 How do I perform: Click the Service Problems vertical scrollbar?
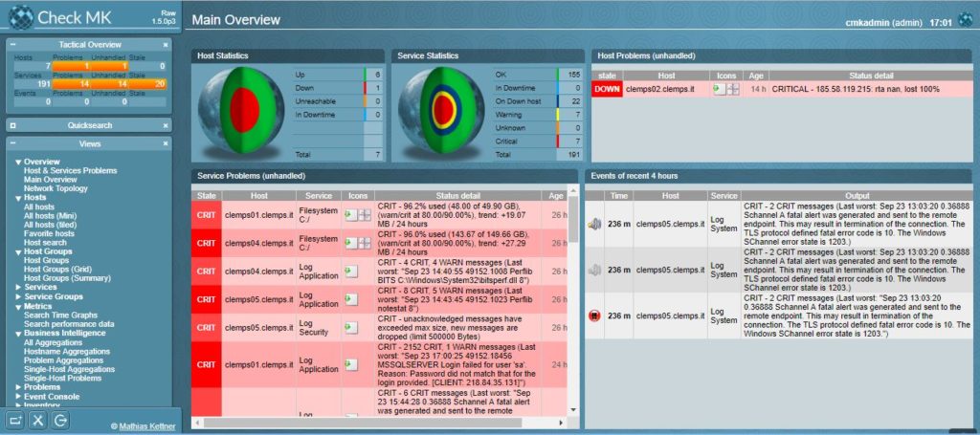tap(574, 299)
